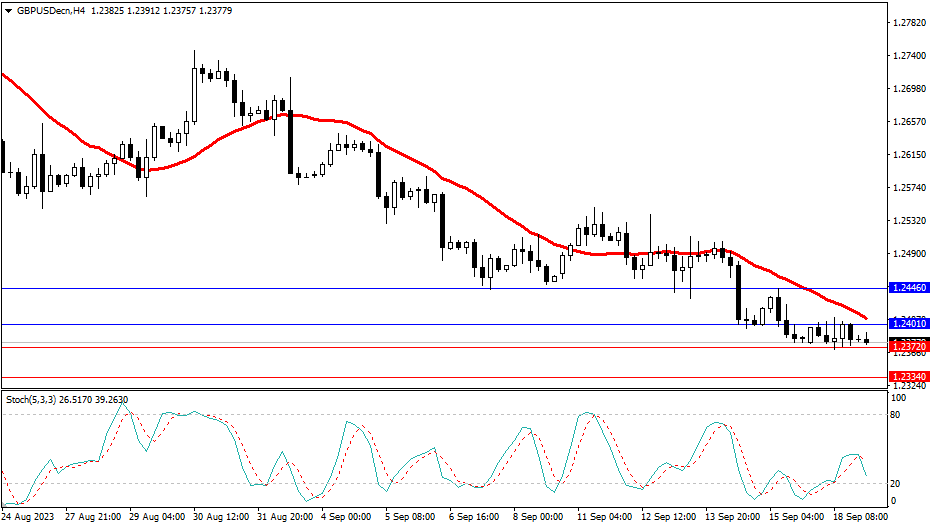The width and height of the screenshot is (933, 528).
Task: Click the 1.25320 price scale value
Action: 909,221
